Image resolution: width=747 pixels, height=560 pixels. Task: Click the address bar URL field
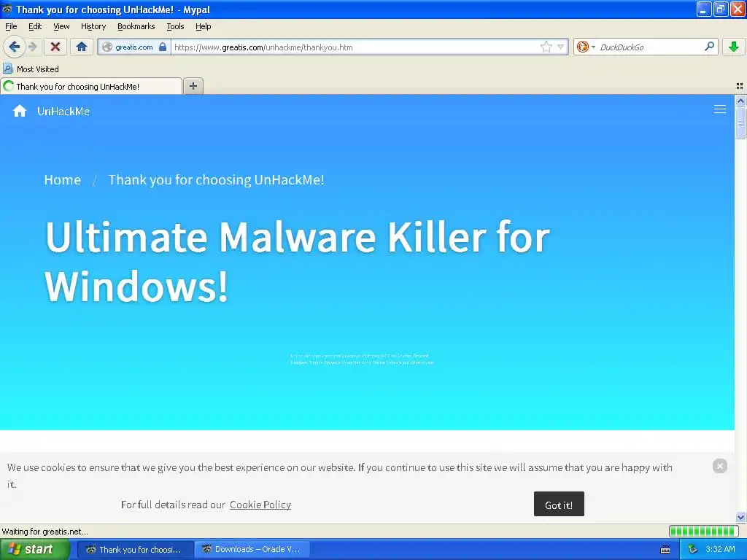[355, 47]
